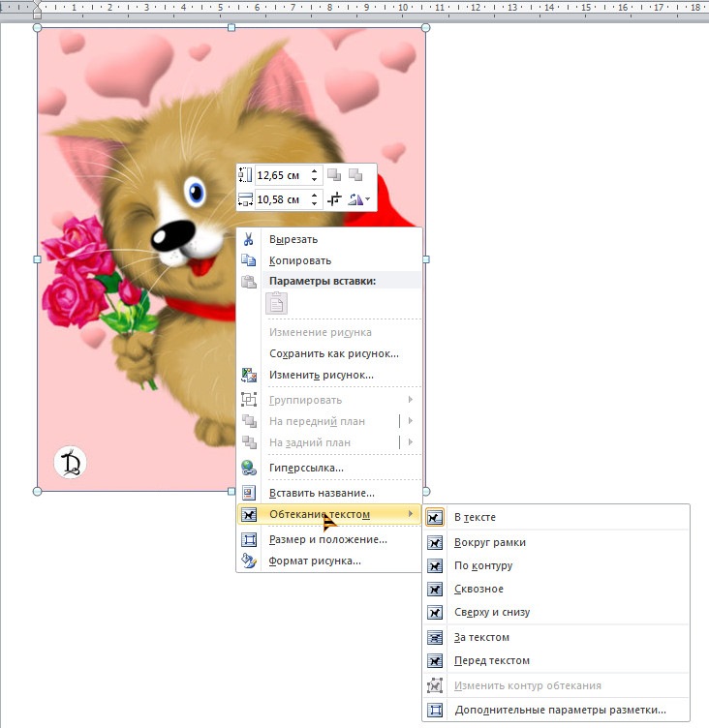Screen dimensions: 709x728
Task: Click the Hyperlink globe icon
Action: tap(249, 468)
